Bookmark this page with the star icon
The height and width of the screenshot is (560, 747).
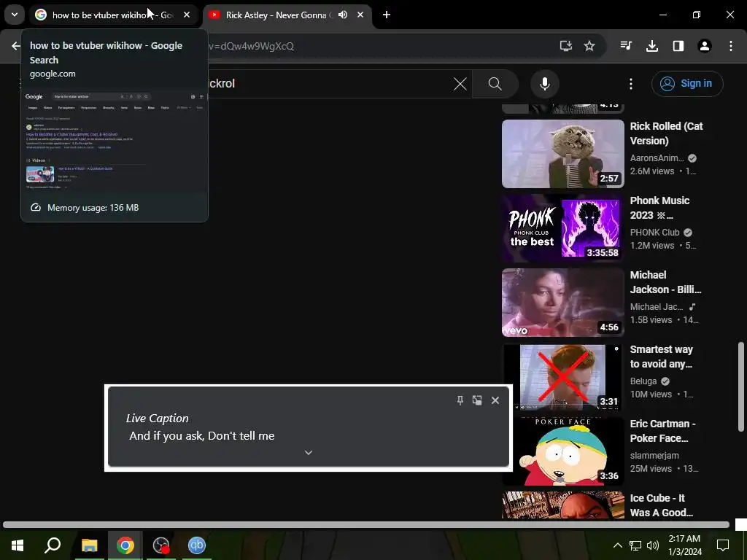[x=589, y=46]
